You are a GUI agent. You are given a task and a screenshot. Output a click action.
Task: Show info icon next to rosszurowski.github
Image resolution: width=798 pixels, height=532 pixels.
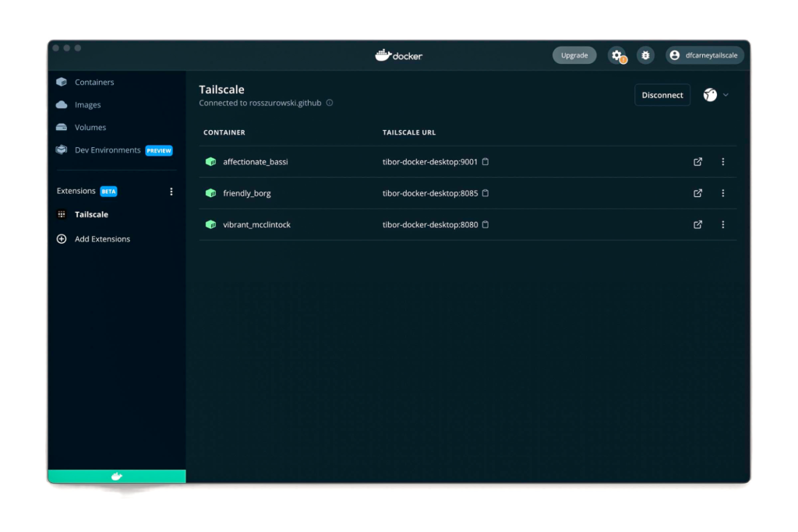330,103
